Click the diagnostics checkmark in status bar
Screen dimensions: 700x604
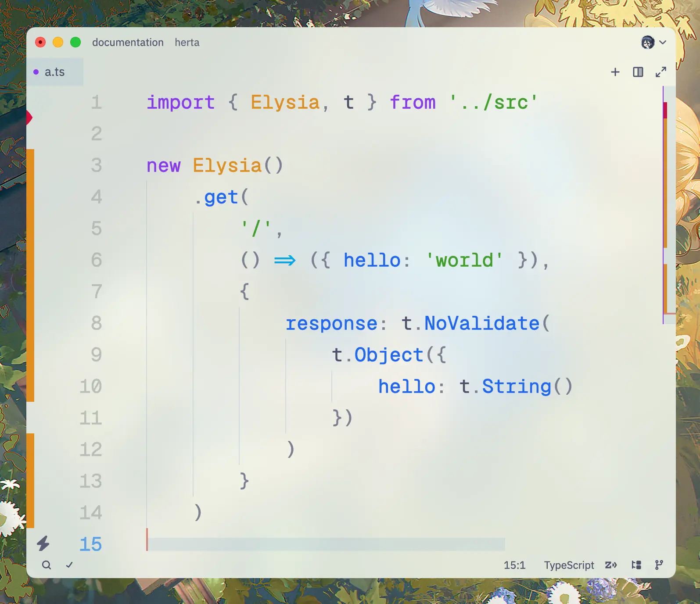click(69, 565)
